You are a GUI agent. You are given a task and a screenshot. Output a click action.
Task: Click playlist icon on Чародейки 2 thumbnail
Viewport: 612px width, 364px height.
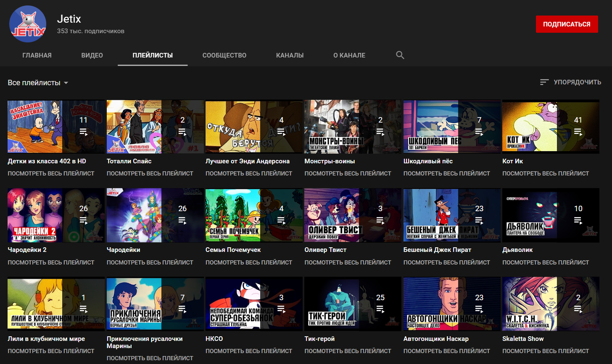pos(83,220)
